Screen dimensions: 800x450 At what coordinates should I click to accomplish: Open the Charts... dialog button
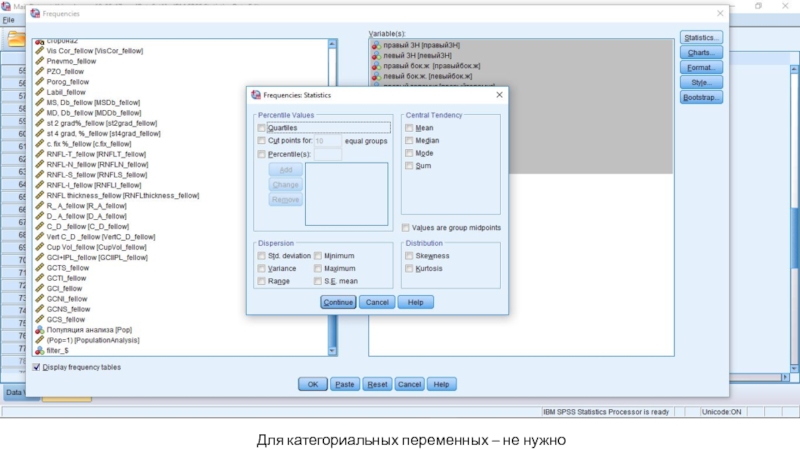(701, 52)
